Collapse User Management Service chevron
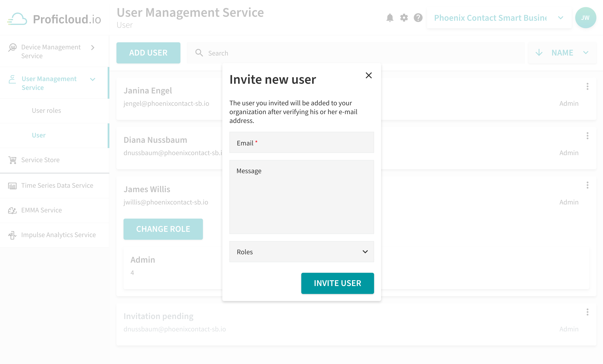The width and height of the screenshot is (603, 364). pyautogui.click(x=93, y=79)
